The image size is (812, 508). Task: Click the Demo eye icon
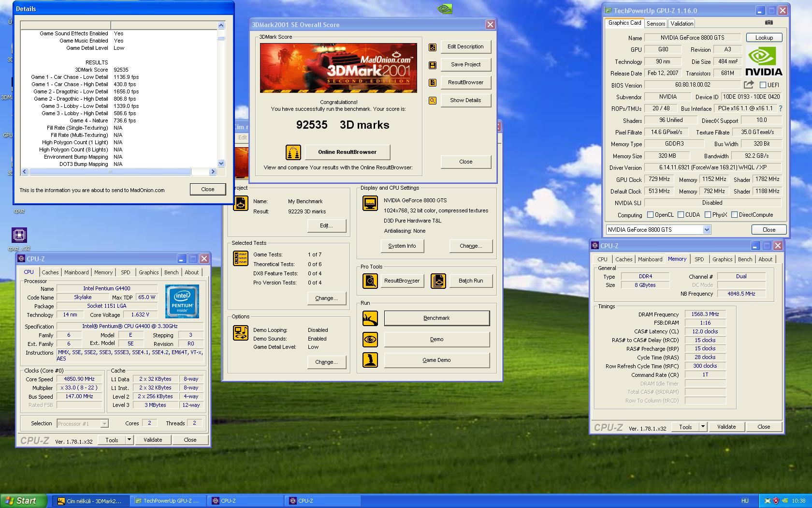pyautogui.click(x=370, y=339)
